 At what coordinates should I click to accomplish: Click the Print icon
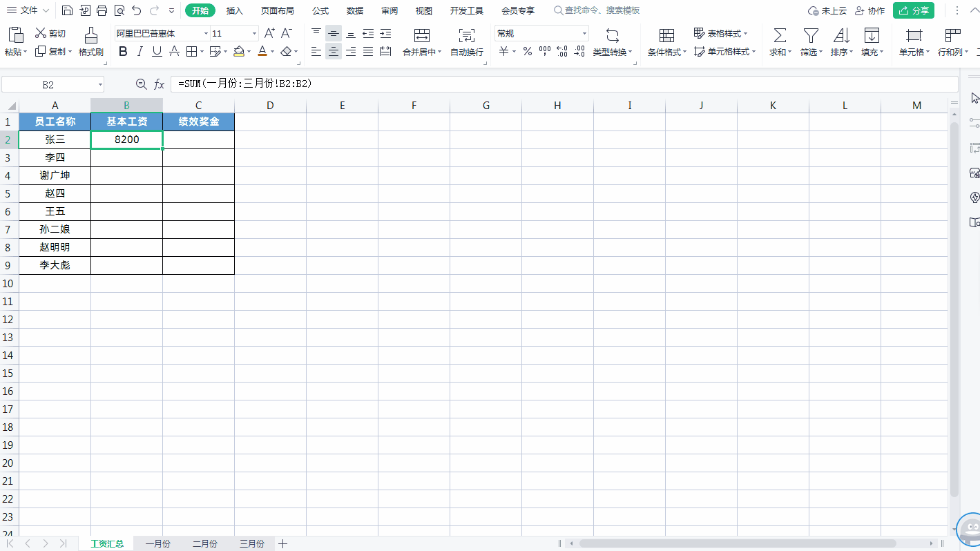[x=102, y=10]
